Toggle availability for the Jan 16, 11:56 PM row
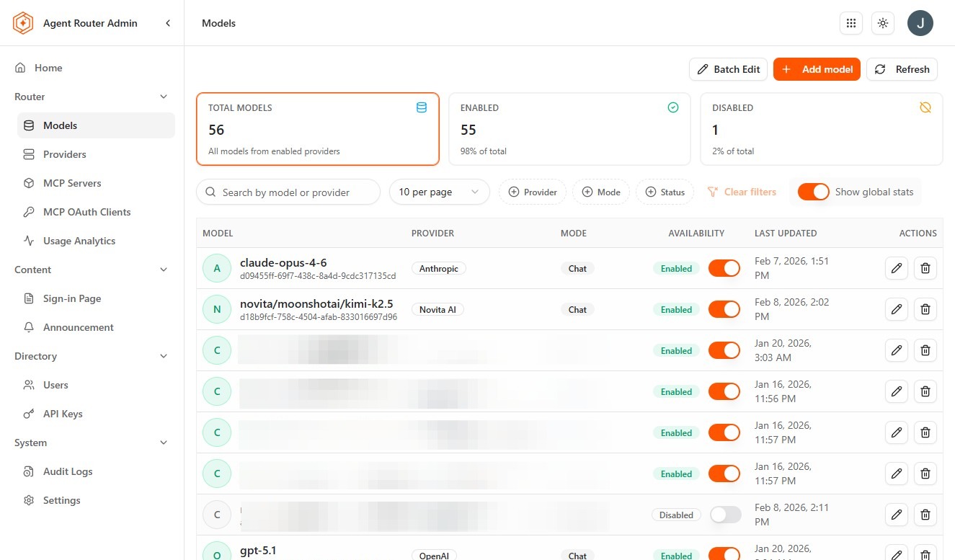 (724, 391)
